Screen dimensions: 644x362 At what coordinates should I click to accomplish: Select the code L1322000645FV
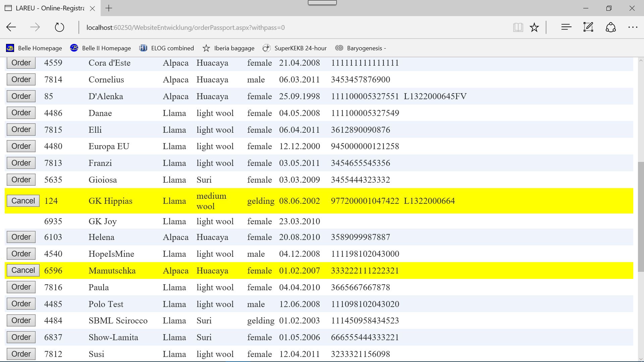(x=435, y=96)
